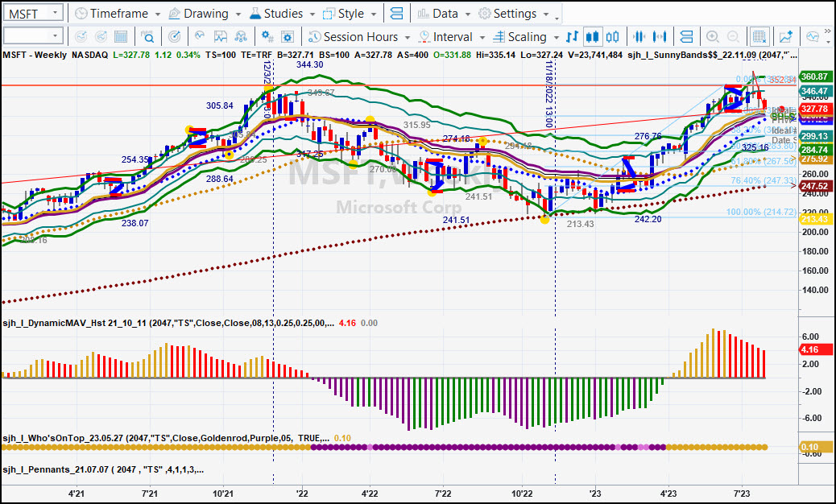Click the 10'22 date axis label
Image resolution: width=836 pixels, height=504 pixels.
(521, 494)
